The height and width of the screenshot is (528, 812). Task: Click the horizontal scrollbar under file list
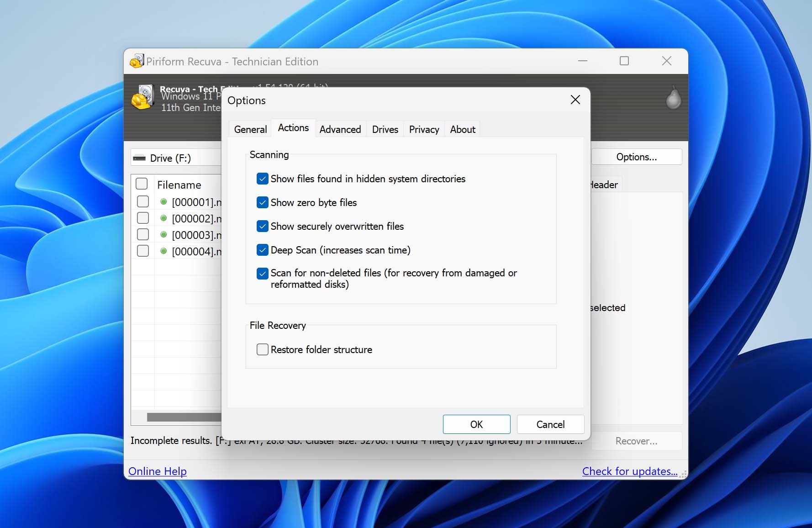184,417
